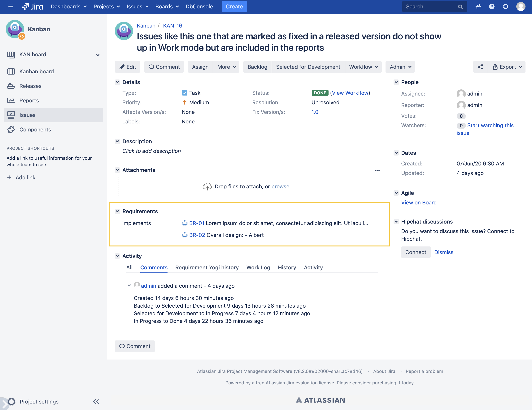Switch to the History tab
Image resolution: width=532 pixels, height=410 pixels.
tap(287, 267)
